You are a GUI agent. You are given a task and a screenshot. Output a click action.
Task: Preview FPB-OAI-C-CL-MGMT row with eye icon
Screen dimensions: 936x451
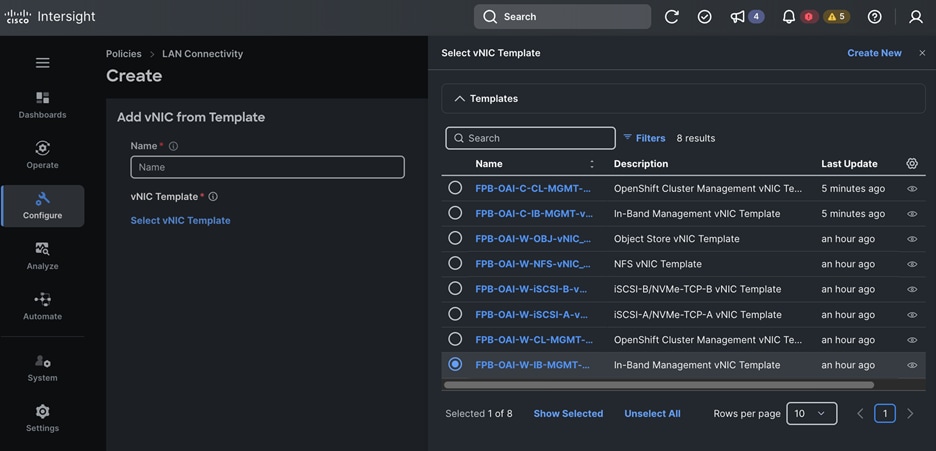(912, 189)
